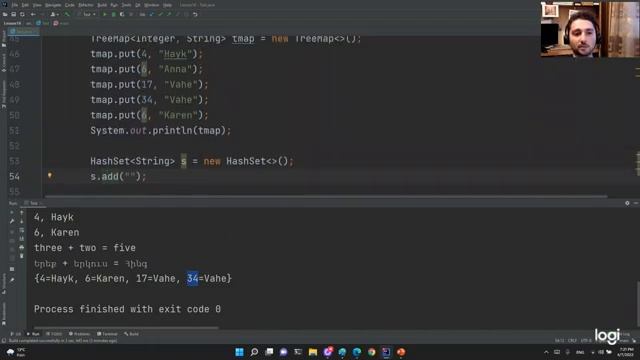Open the Build tool window button at bottom

click(131, 334)
